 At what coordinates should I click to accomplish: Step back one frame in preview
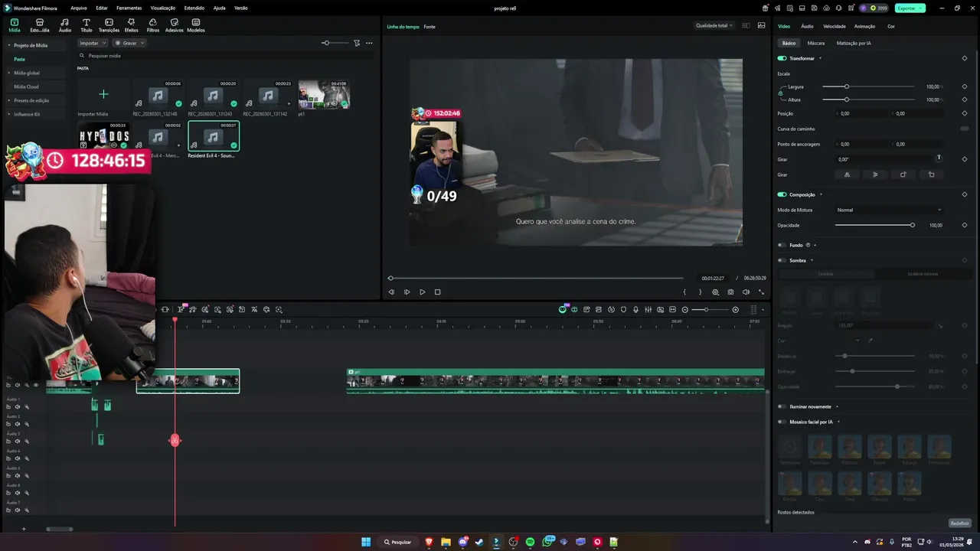click(x=391, y=292)
